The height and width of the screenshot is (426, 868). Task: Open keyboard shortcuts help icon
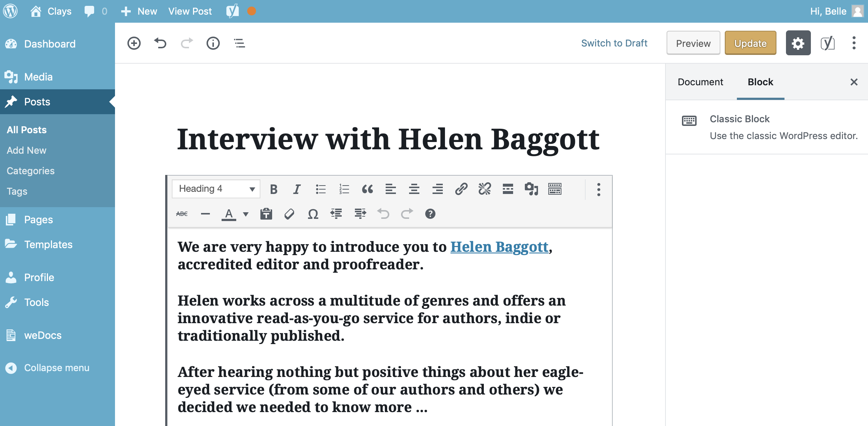click(x=430, y=214)
